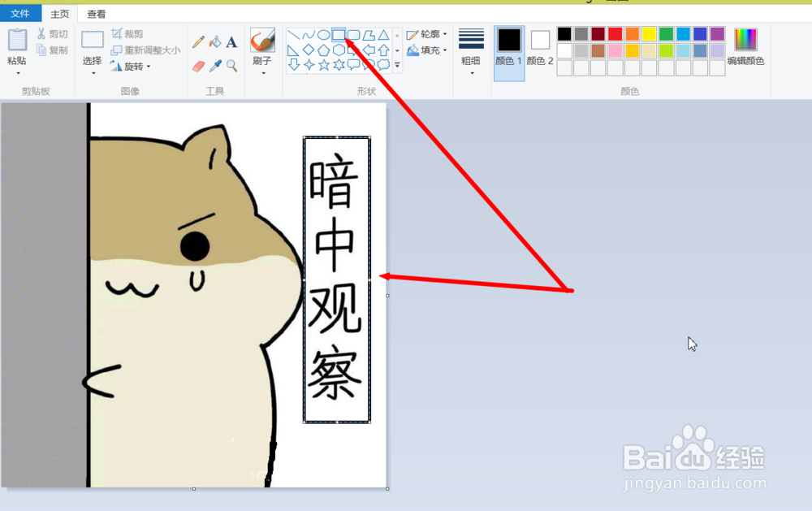Pick the dark red palette color
812x511 pixels.
click(x=598, y=34)
